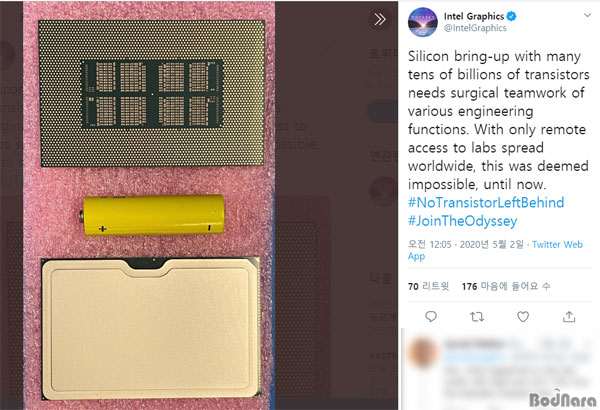Open hashtag #NoTransistorLeftBehind
Image resolution: width=600 pixels, height=410 pixels.
coord(486,202)
